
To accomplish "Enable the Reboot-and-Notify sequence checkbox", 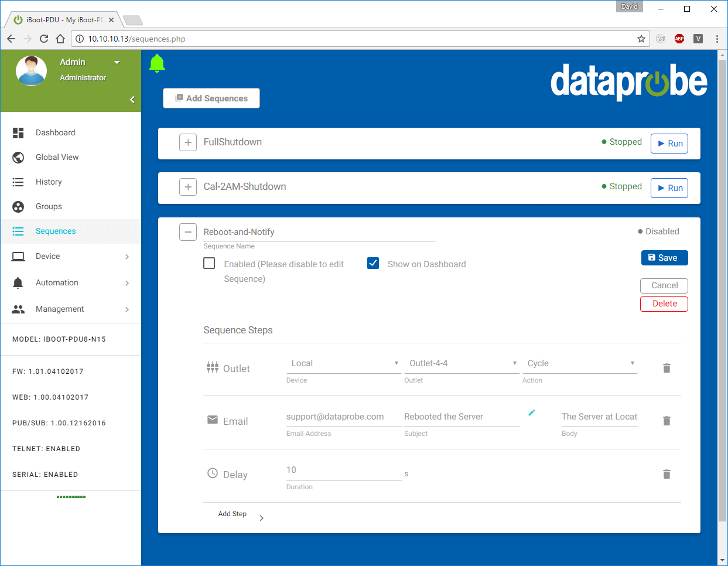I will coord(209,263).
